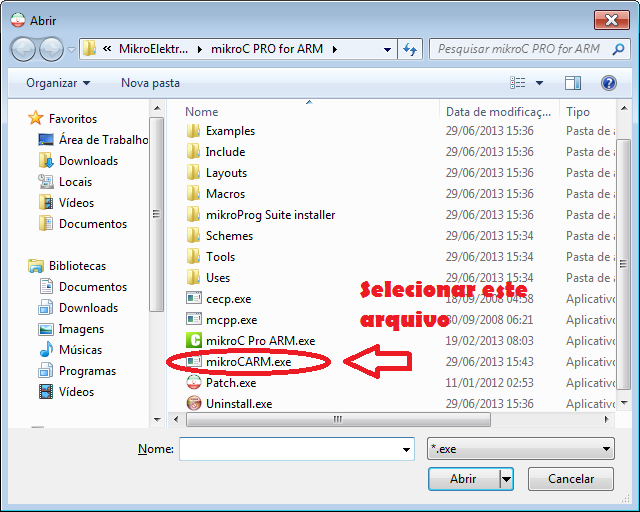
Task: Toggle the preview pane icon
Action: tap(573, 83)
